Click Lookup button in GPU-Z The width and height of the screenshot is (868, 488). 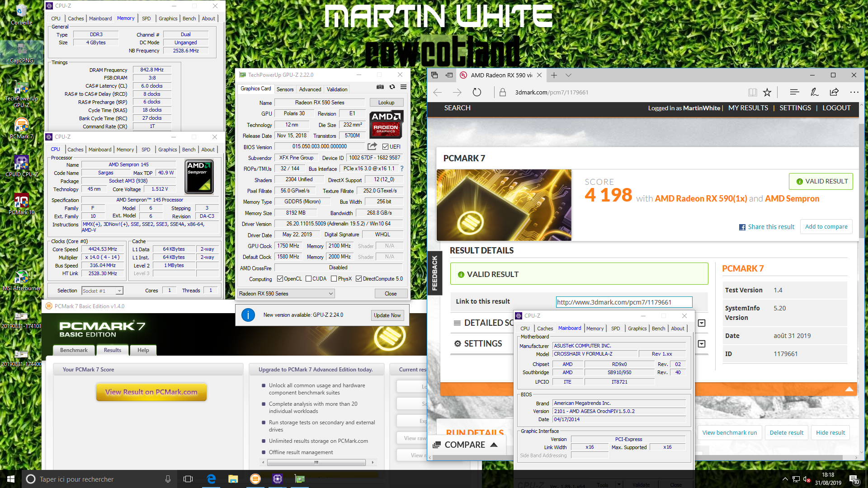[x=386, y=103]
